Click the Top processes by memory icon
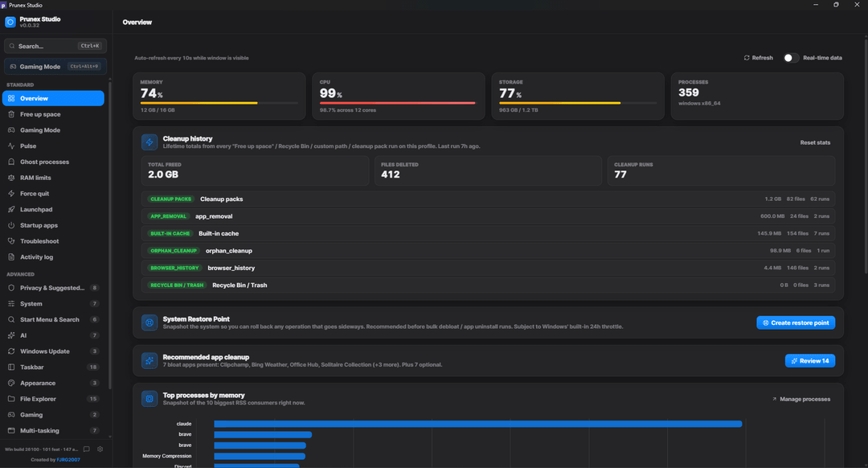Viewport: 868px width, 468px height. tap(149, 399)
